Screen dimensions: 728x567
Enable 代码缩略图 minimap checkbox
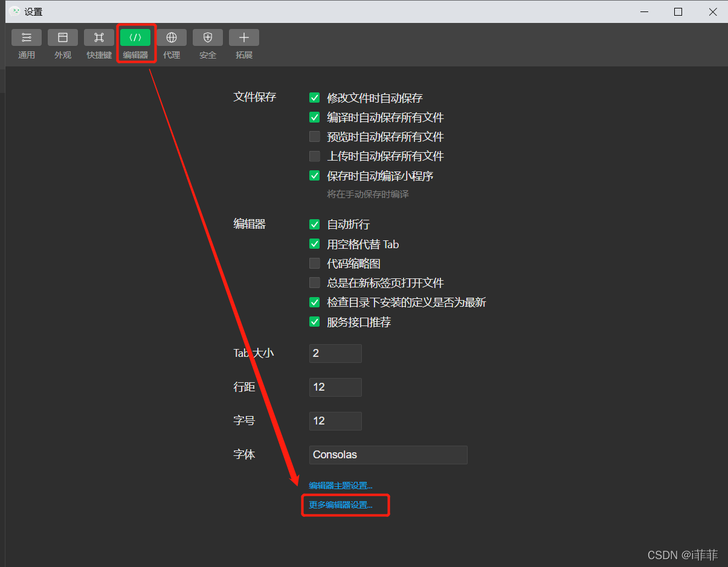(x=314, y=263)
